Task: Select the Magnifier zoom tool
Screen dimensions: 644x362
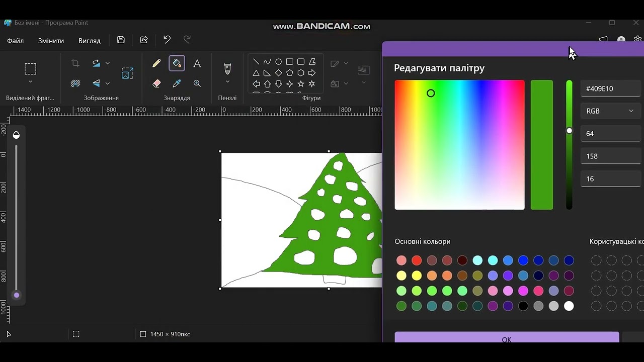Action: pyautogui.click(x=197, y=83)
